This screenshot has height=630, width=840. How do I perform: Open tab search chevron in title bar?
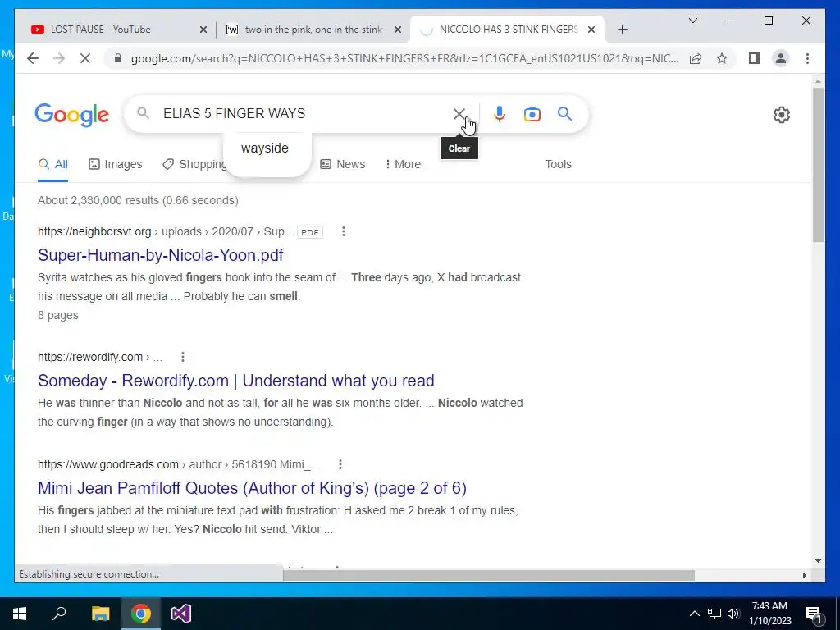point(692,21)
